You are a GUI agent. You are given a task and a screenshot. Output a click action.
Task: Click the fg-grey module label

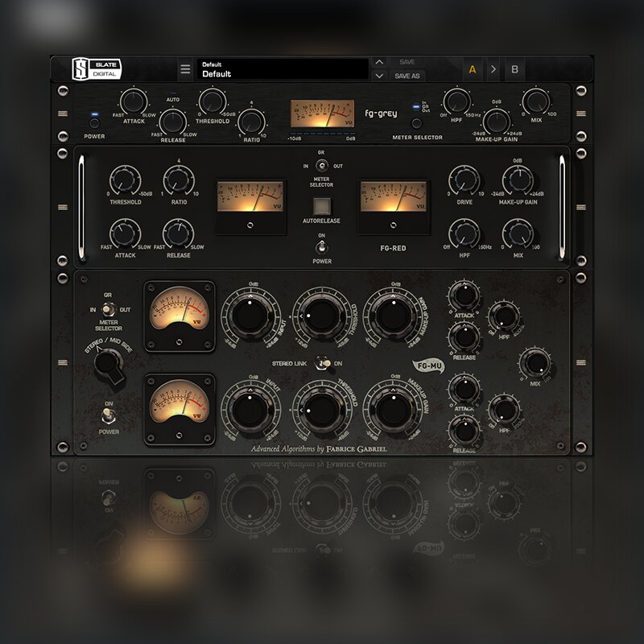pos(381,113)
